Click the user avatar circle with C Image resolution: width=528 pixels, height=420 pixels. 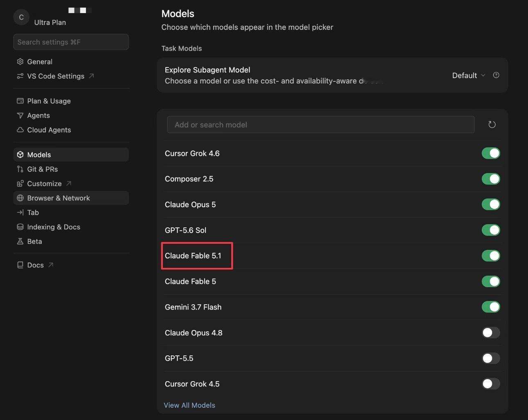tap(21, 17)
